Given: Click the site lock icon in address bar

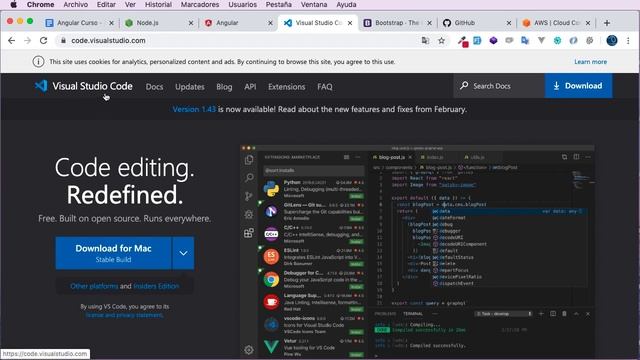Looking at the screenshot, I should (63, 40).
